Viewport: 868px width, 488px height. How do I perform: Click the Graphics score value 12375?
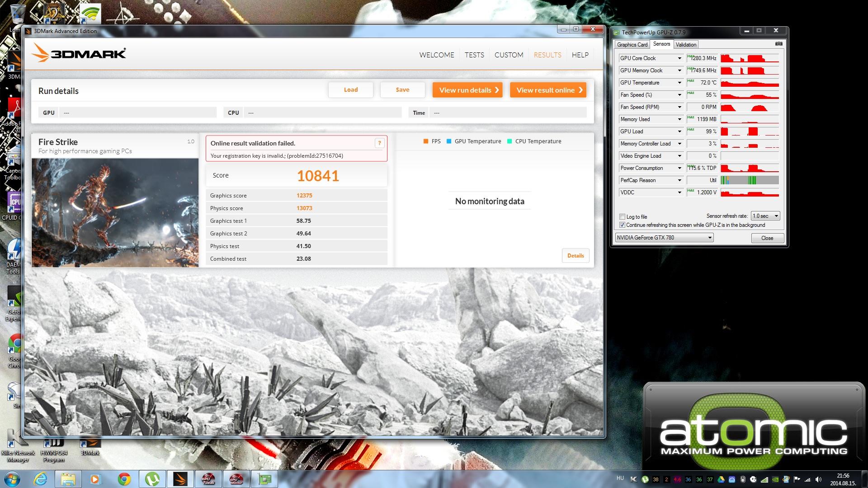tap(304, 196)
